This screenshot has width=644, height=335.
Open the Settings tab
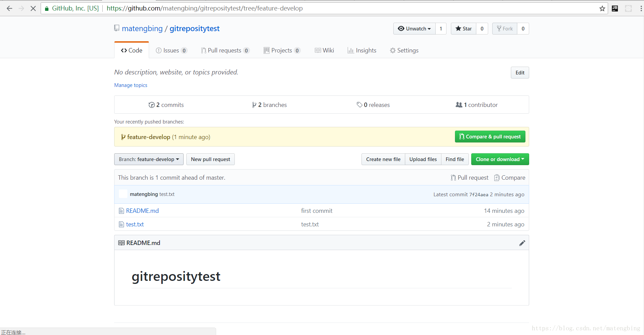[404, 50]
